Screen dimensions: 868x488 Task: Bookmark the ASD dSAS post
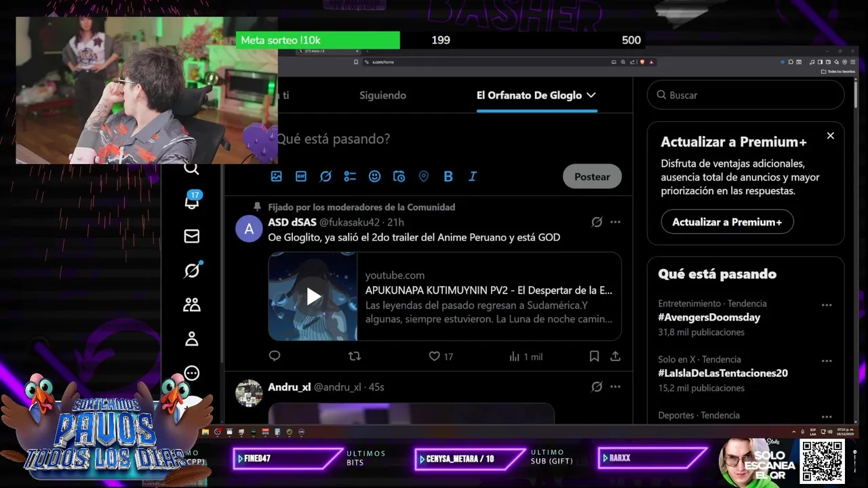point(594,356)
